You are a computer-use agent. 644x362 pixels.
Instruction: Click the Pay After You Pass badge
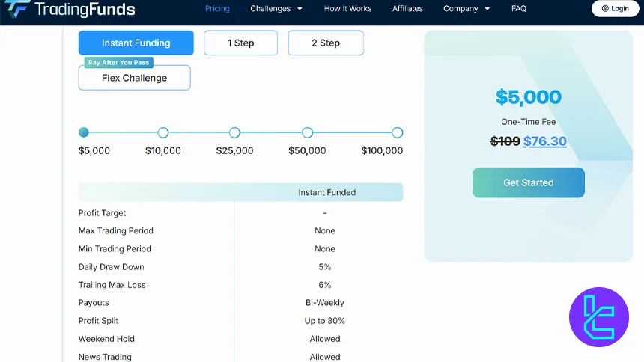click(119, 62)
